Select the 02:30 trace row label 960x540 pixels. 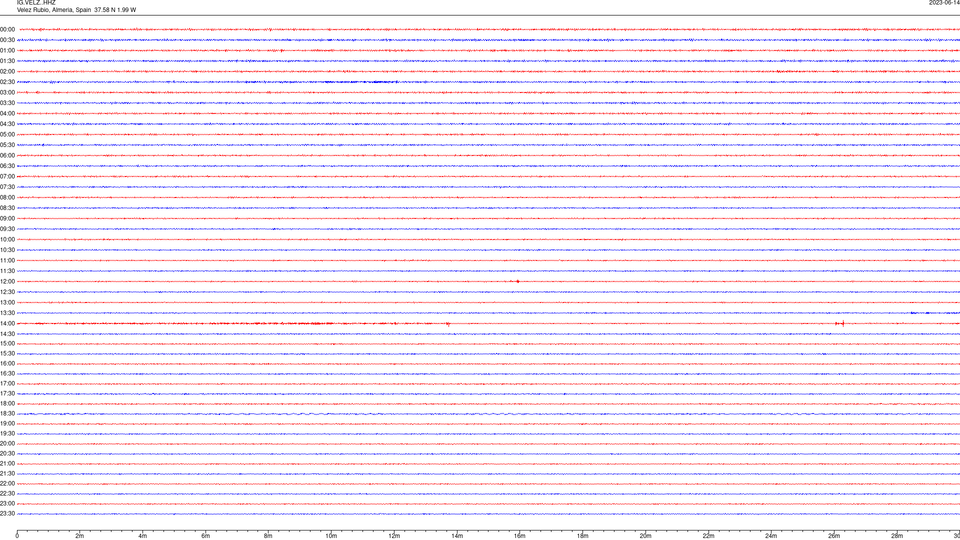click(7, 82)
